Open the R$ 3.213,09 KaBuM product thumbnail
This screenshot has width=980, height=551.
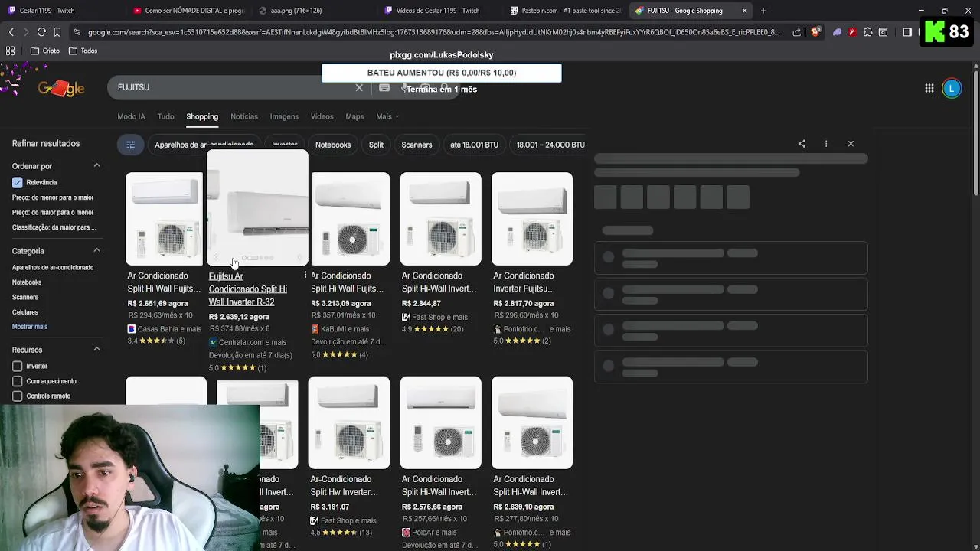click(x=351, y=219)
